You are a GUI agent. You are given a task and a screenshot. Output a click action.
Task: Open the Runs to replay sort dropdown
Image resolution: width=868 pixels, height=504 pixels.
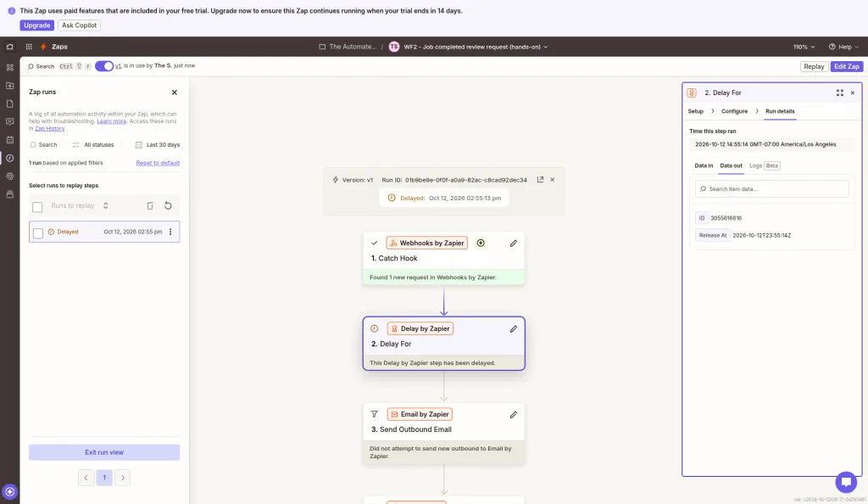point(80,205)
